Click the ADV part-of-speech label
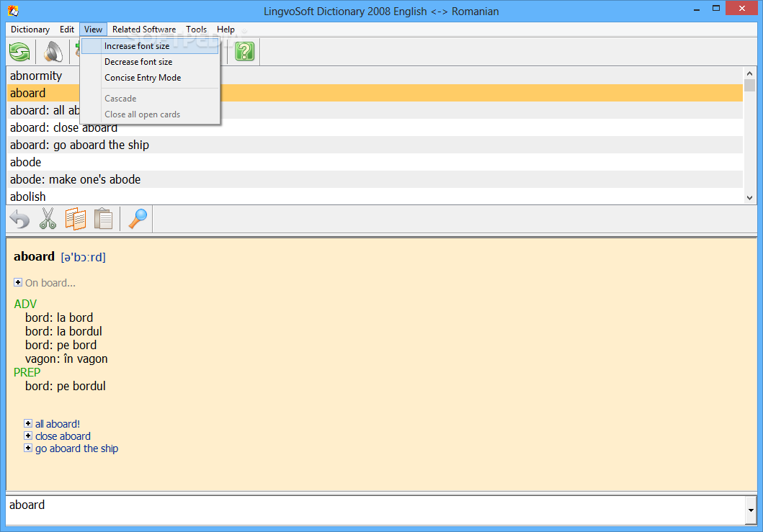This screenshot has height=532, width=763. coord(25,304)
